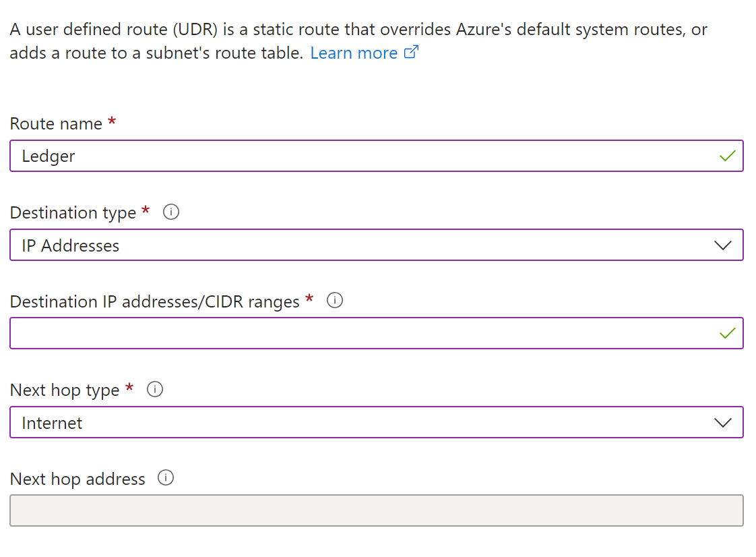Screen dimensions: 756x557
Task: Click the info icon next to Next hop address
Action: coord(166,478)
